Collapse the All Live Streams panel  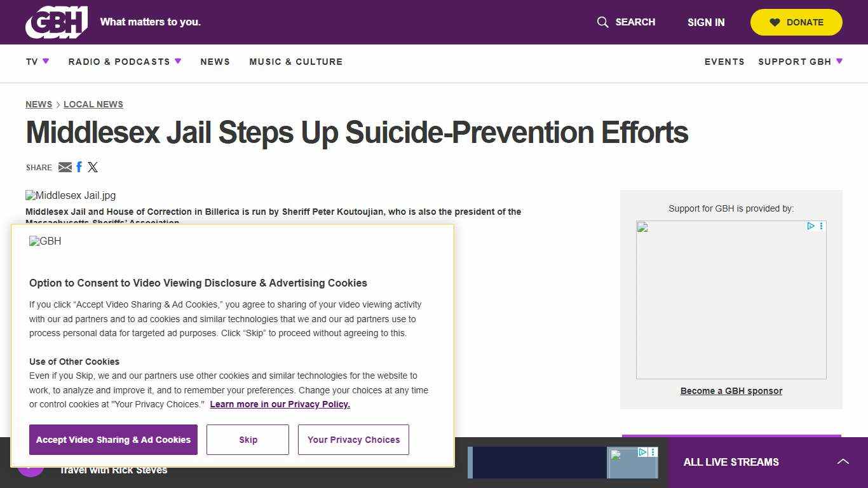coord(843,462)
